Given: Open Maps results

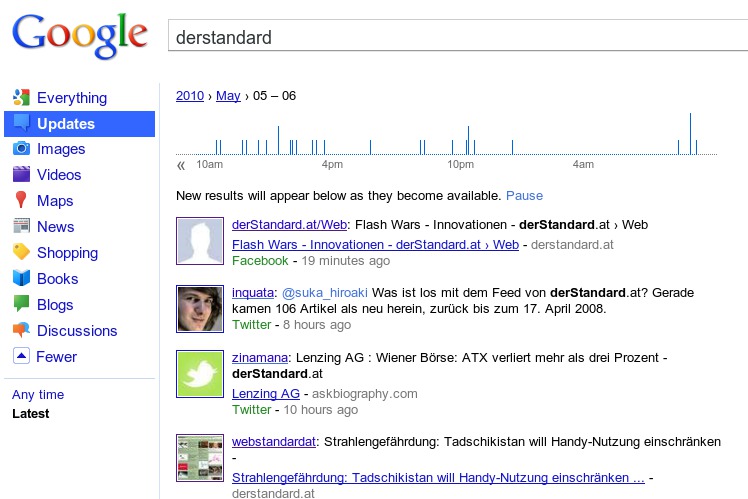Looking at the screenshot, I should pos(55,201).
